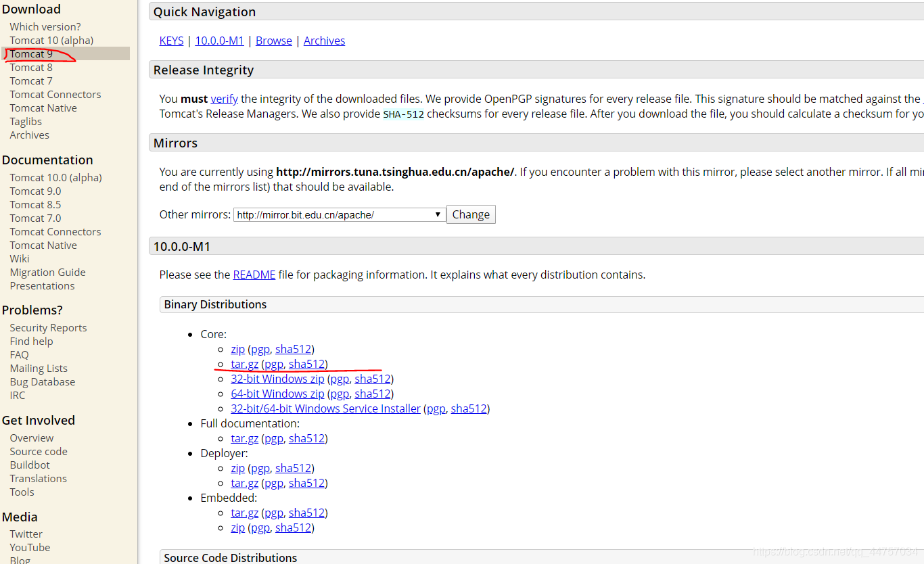Open Security Reports under Problems
924x564 pixels.
pyautogui.click(x=48, y=328)
